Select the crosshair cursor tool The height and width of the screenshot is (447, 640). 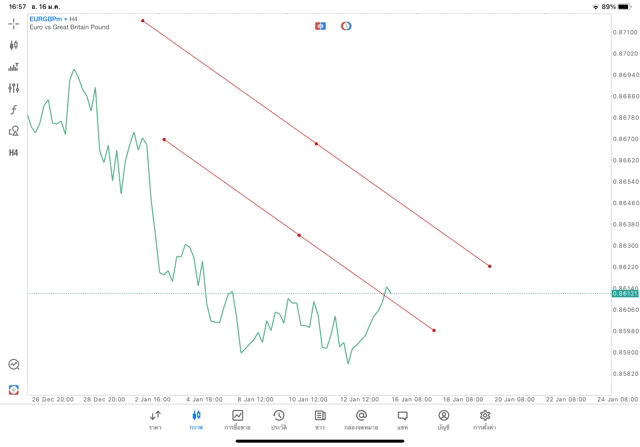click(x=14, y=23)
